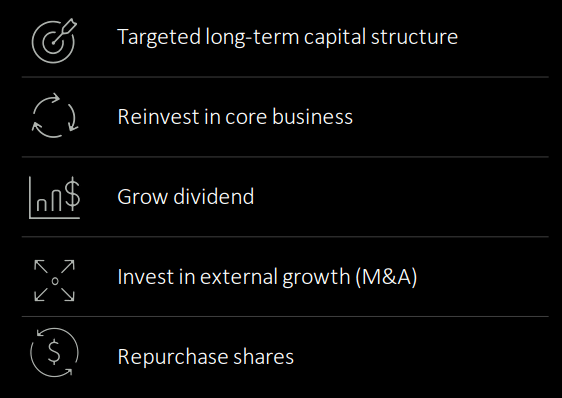The image size is (562, 398).
Task: Click the dollar coin repurchase icon
Action: click(54, 352)
